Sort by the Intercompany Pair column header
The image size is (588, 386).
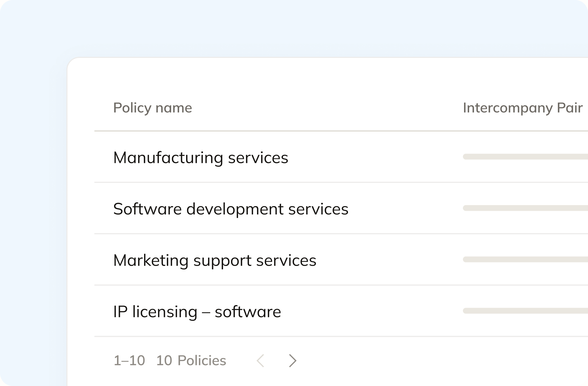[523, 108]
